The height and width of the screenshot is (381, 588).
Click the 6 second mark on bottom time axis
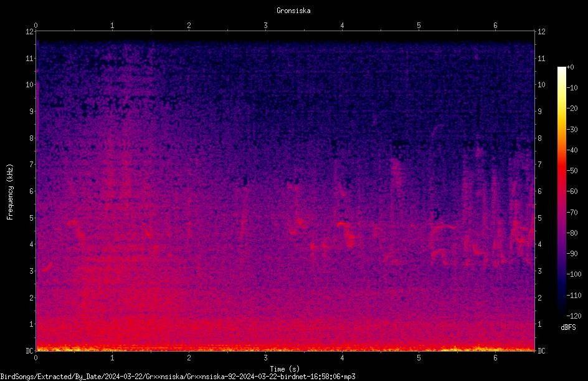[x=495, y=358]
